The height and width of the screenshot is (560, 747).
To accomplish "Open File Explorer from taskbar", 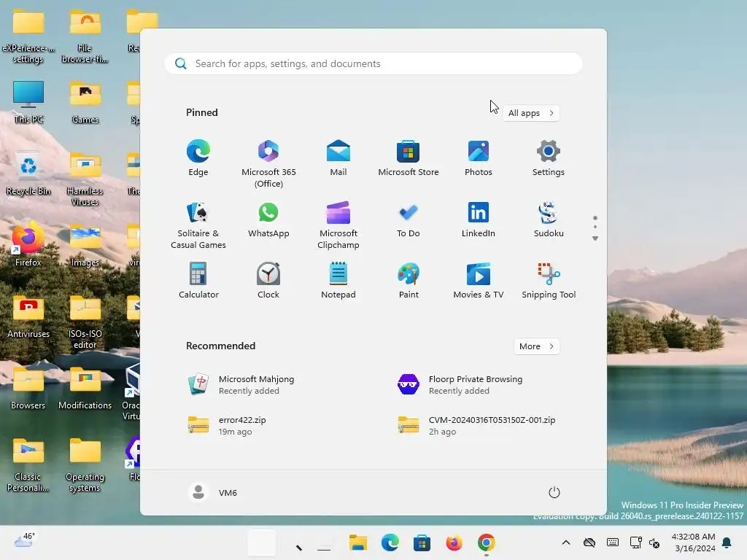I will point(358,542).
